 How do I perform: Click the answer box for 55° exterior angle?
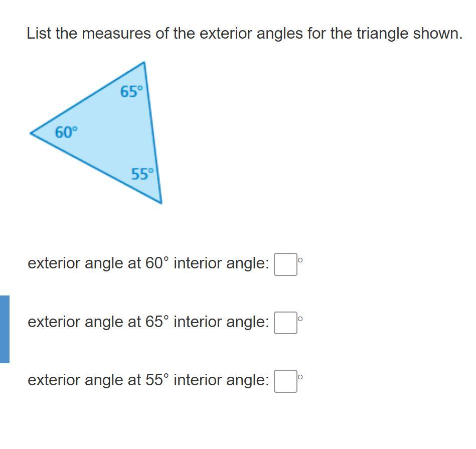285,381
